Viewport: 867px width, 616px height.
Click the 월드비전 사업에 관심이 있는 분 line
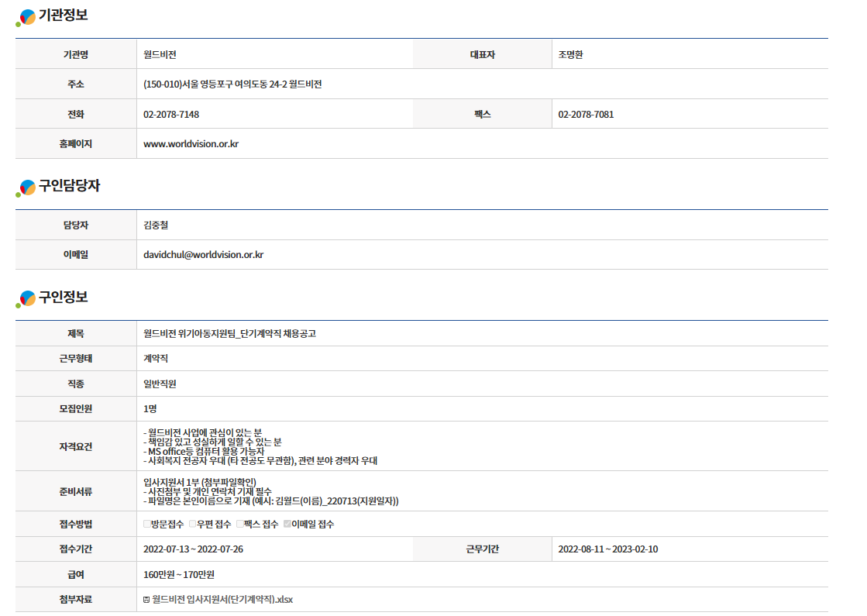(202, 432)
